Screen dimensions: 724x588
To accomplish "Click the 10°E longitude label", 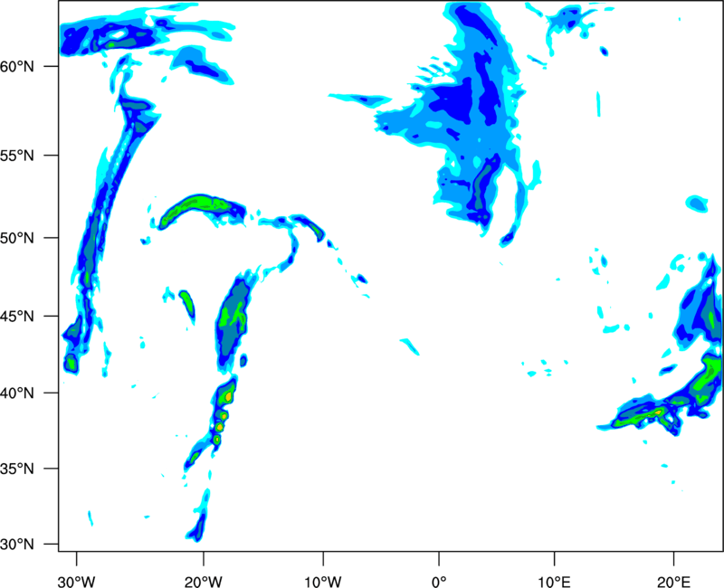I will pyautogui.click(x=554, y=582).
